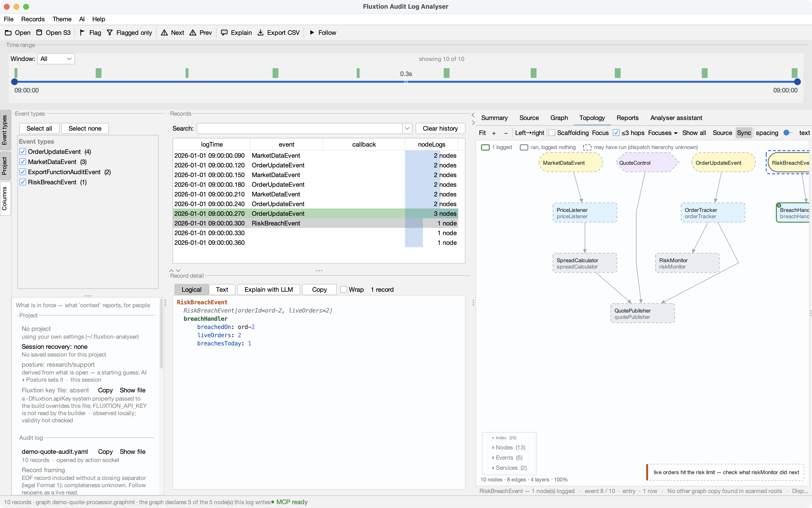Image resolution: width=812 pixels, height=508 pixels.
Task: Open a log file with the Open folder icon
Action: coord(8,33)
